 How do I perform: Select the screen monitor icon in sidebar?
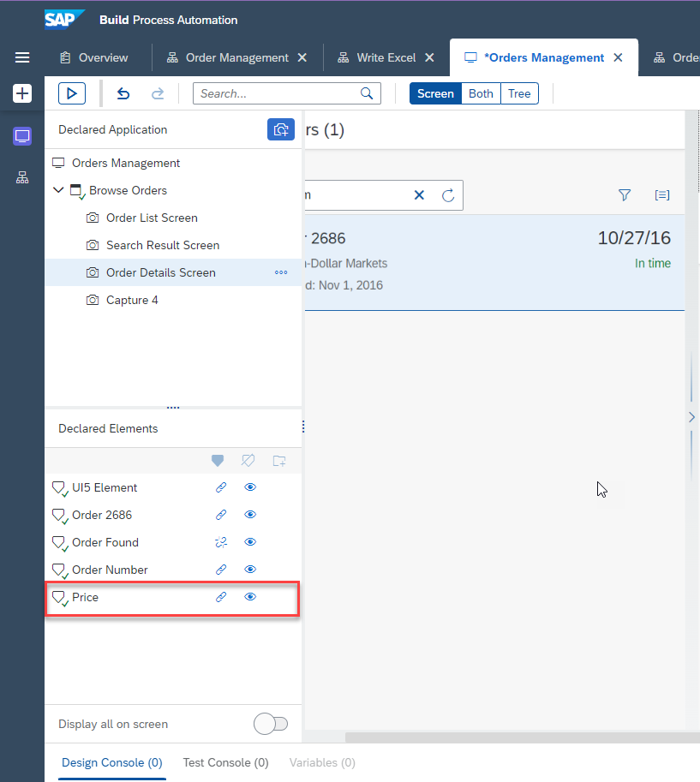tap(22, 135)
